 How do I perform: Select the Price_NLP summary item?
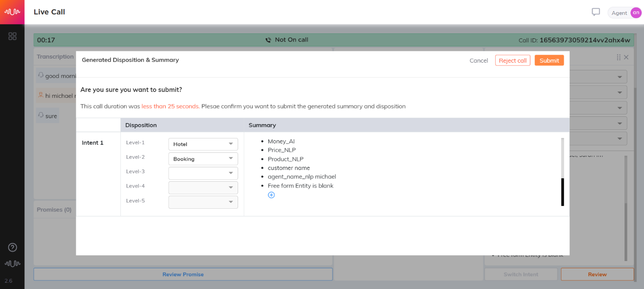point(282,150)
